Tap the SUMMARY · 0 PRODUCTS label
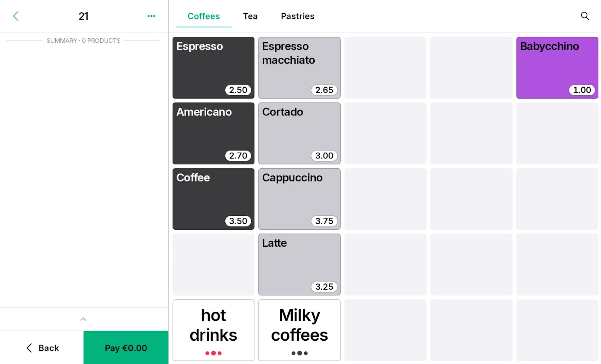The height and width of the screenshot is (364, 601). point(83,40)
